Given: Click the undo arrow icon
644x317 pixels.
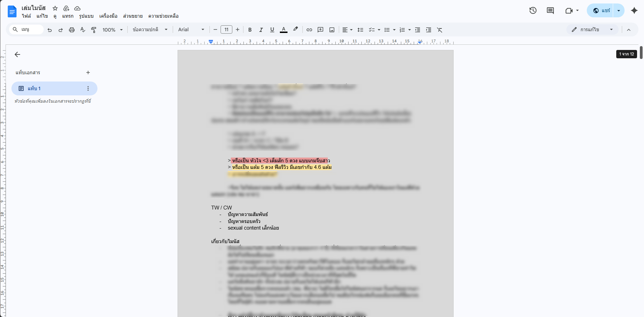Looking at the screenshot, I should pyautogui.click(x=50, y=30).
